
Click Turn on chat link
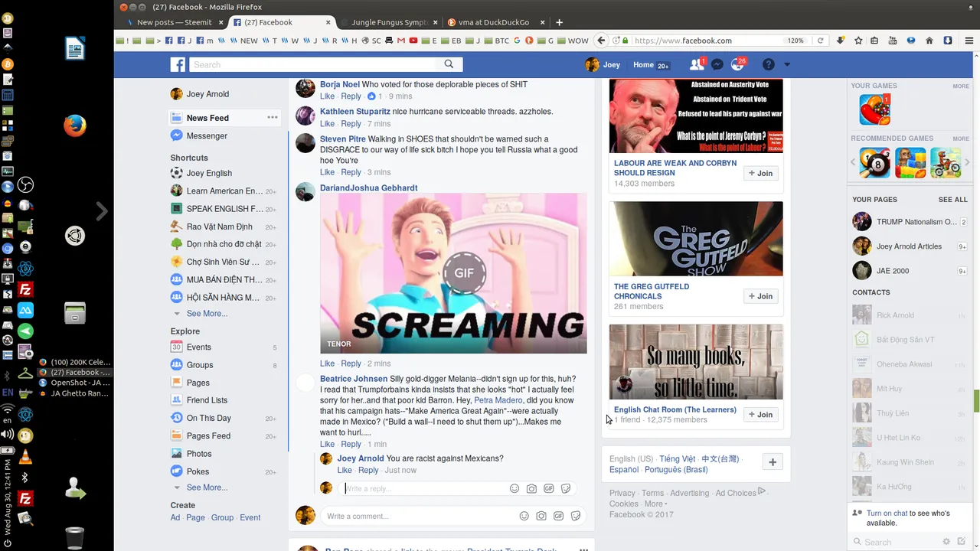pos(887,514)
